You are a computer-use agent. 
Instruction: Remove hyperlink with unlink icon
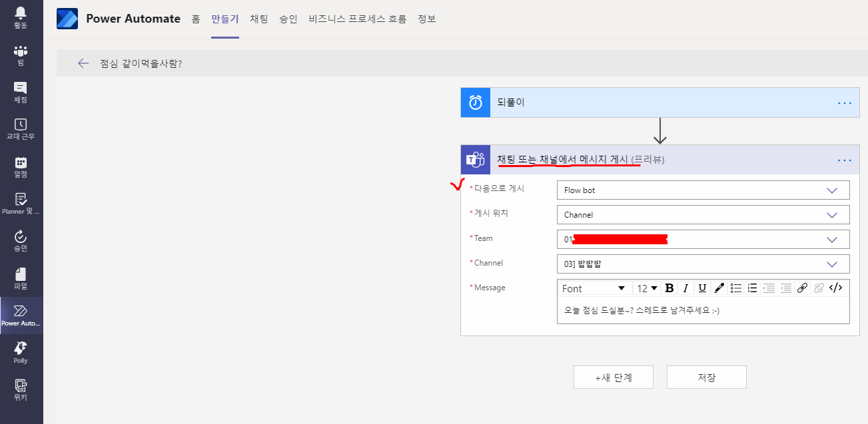(819, 288)
